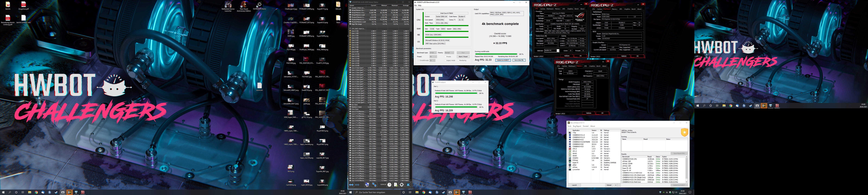Image resolution: width=868 pixels, height=195 pixels.
Task: Select the Virtual Memory Load sensor row
Action: coord(379,15)
